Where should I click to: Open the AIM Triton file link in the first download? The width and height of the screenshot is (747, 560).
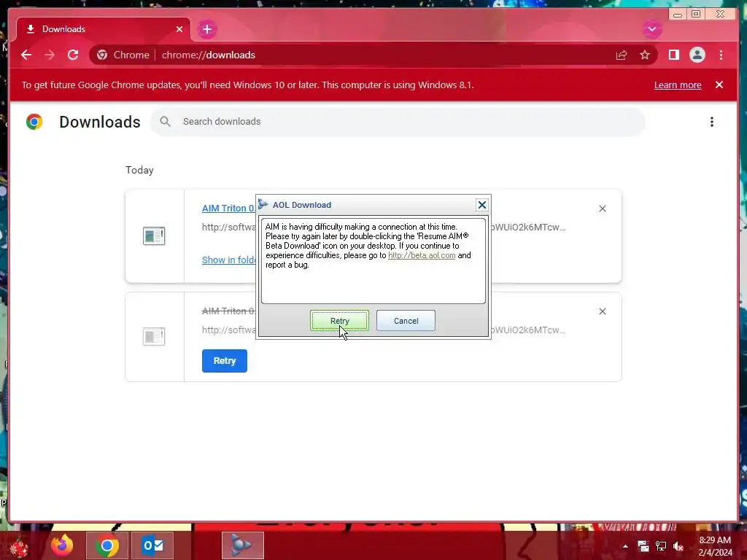(228, 208)
